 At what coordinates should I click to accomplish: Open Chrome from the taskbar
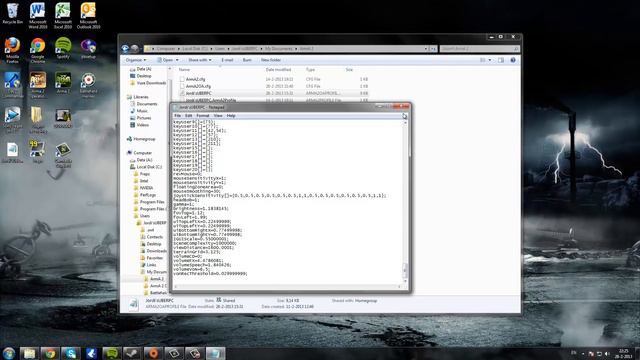coord(50,353)
